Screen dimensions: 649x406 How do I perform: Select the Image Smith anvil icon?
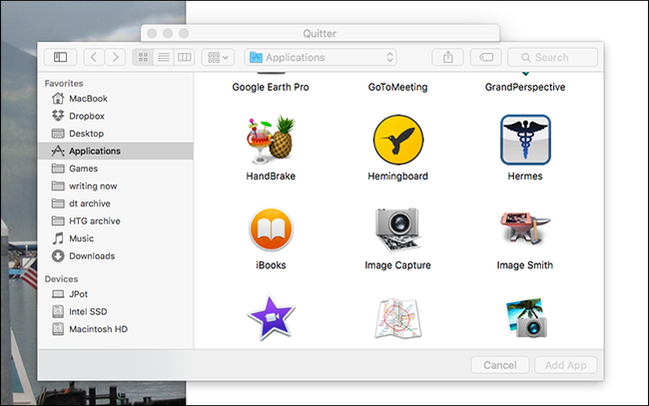point(525,228)
